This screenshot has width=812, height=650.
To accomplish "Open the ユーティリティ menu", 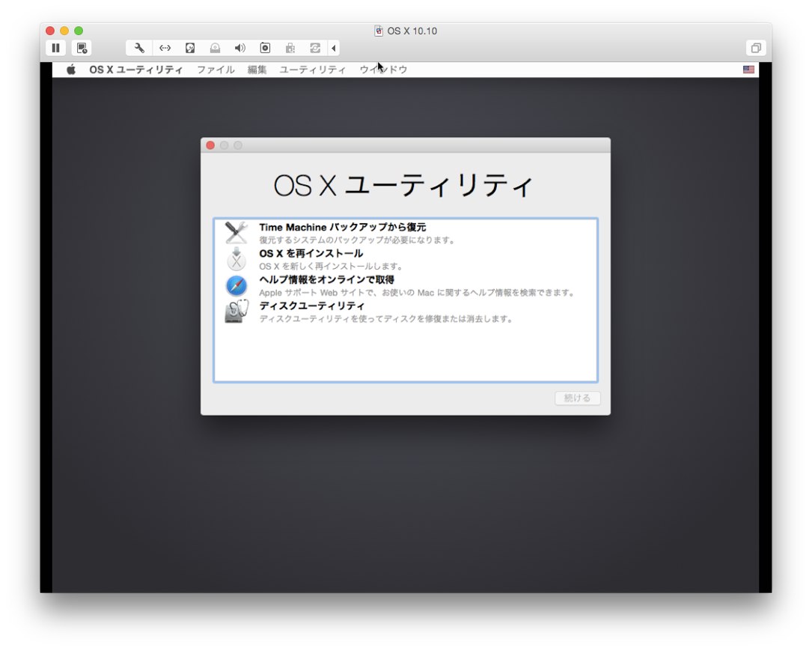I will coord(313,70).
